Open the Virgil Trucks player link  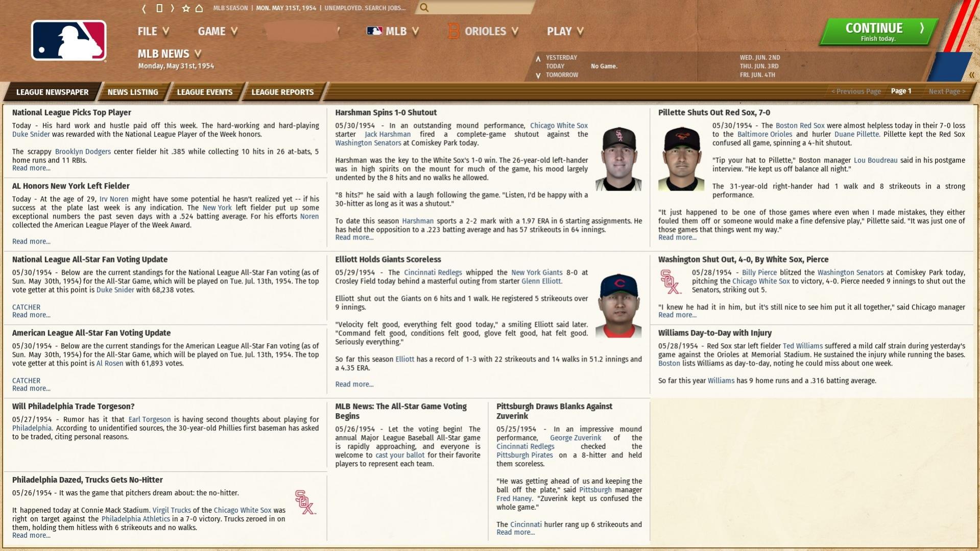point(172,511)
